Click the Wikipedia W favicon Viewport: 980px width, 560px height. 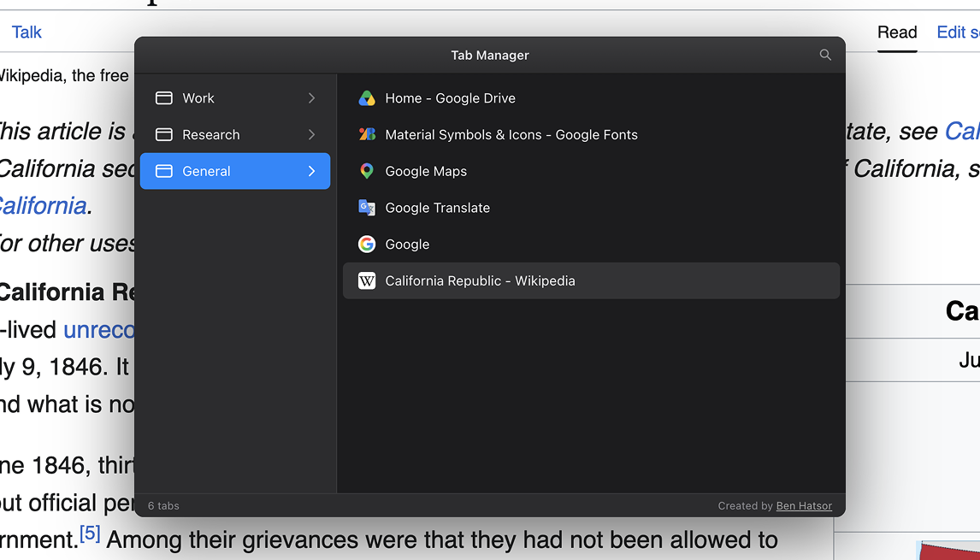coord(367,280)
